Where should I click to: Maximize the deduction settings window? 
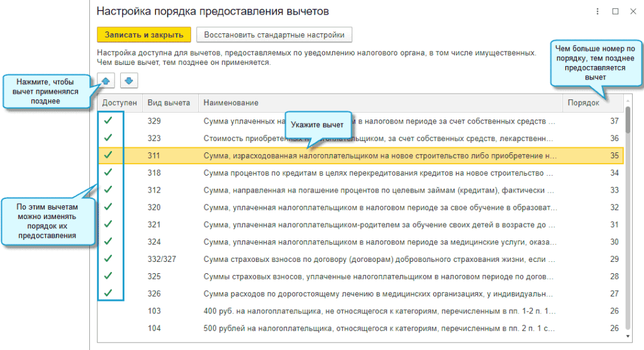pyautogui.click(x=615, y=11)
